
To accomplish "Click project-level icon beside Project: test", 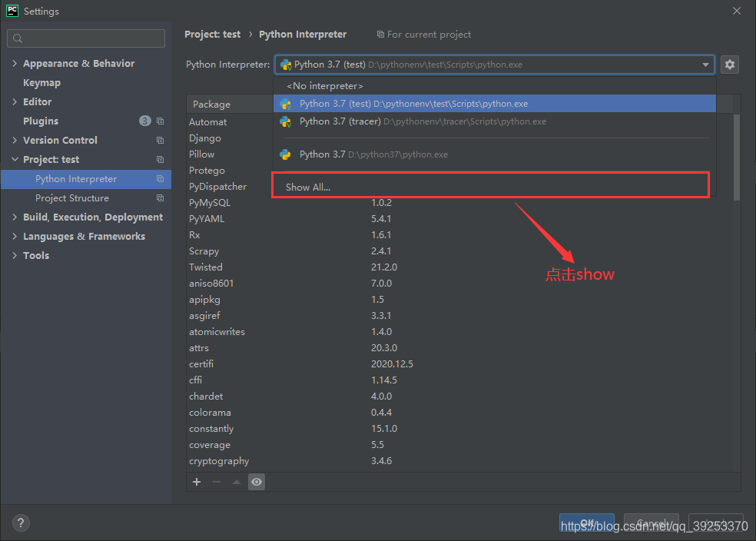I will point(160,160).
